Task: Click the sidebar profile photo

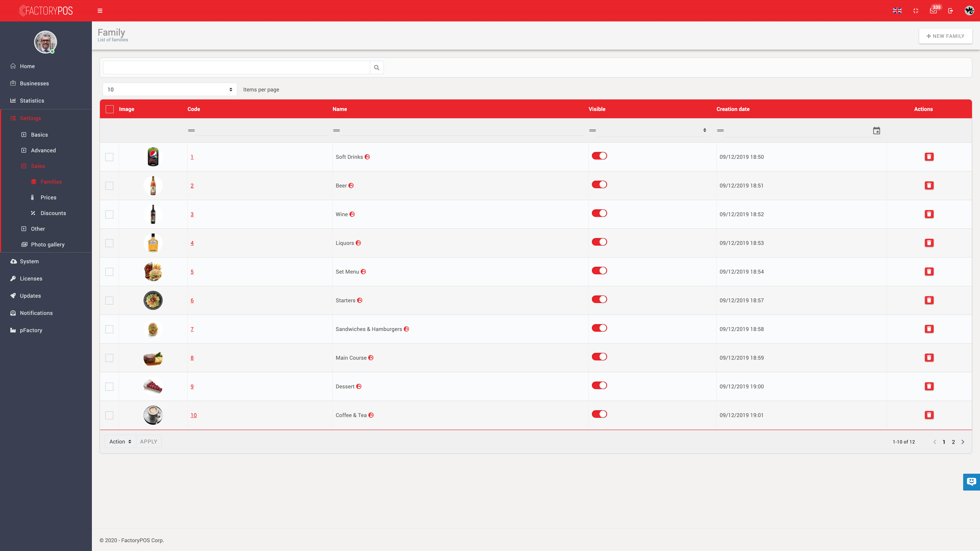Action: point(46,42)
